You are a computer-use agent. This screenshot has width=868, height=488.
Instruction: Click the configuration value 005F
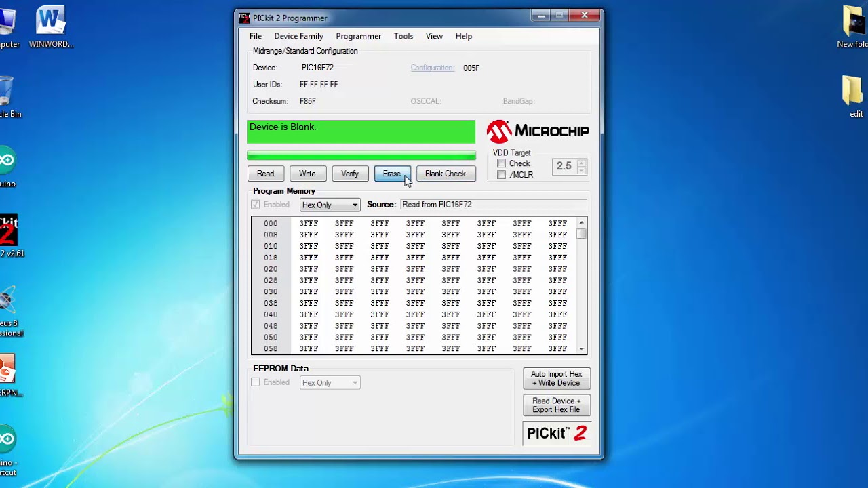[471, 68]
